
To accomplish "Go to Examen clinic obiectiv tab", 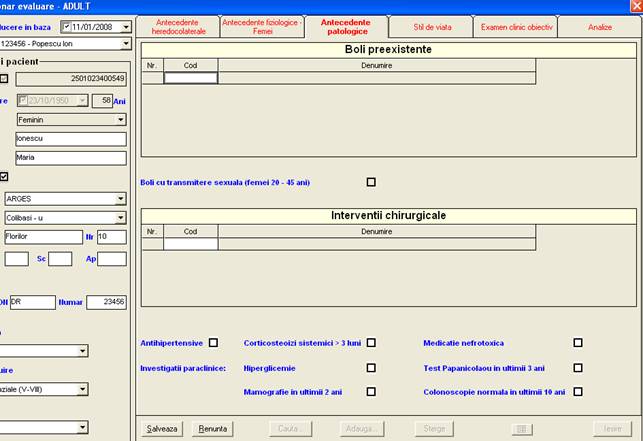I will [516, 27].
